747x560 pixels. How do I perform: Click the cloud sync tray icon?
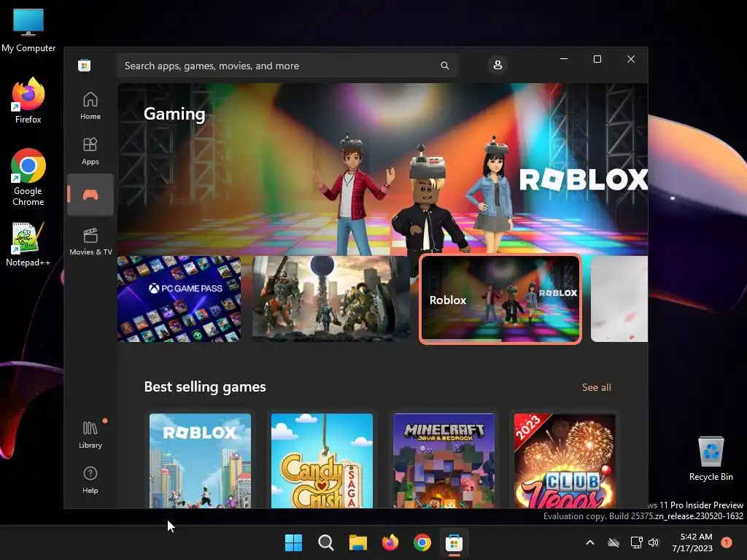coord(614,542)
